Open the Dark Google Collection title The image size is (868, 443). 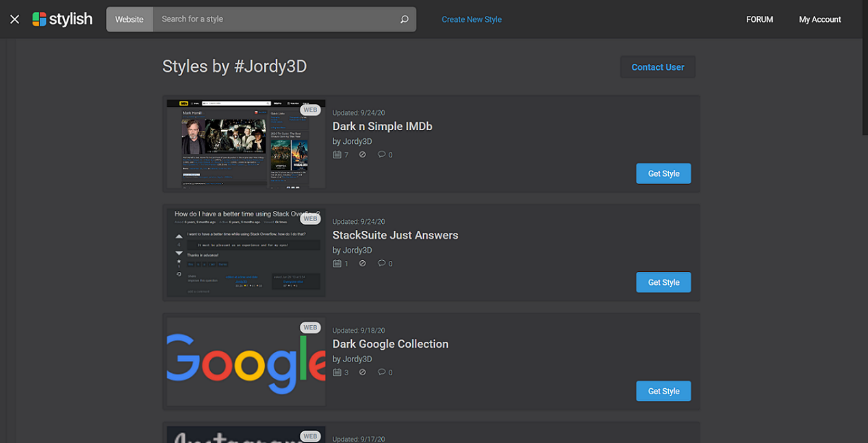tap(390, 344)
